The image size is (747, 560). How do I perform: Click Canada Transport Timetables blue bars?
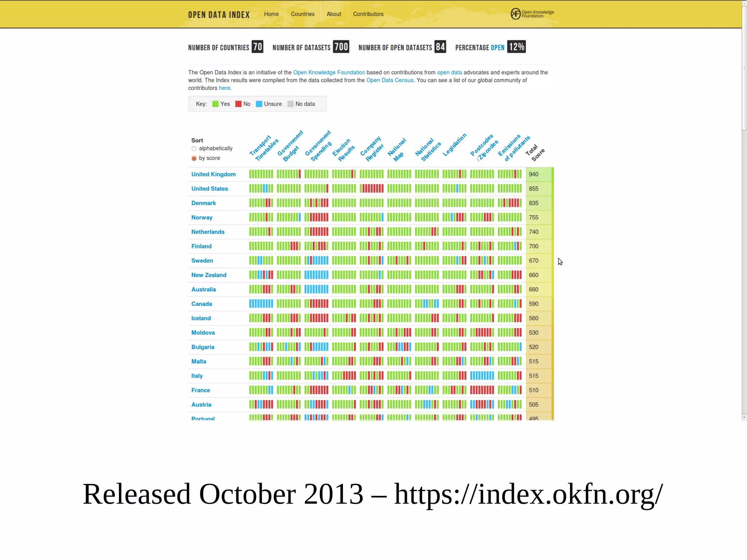(x=261, y=304)
